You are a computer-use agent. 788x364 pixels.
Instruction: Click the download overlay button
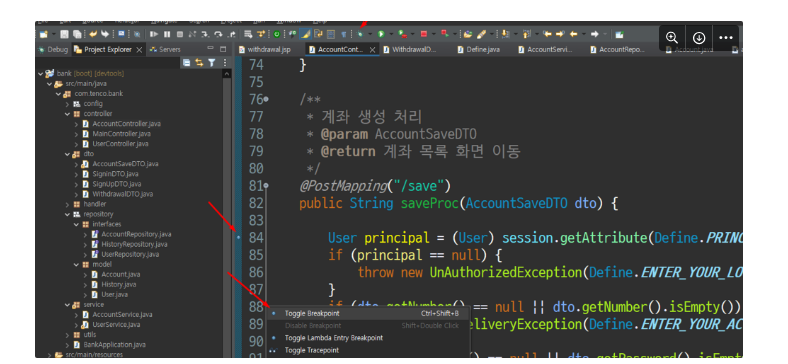click(699, 38)
